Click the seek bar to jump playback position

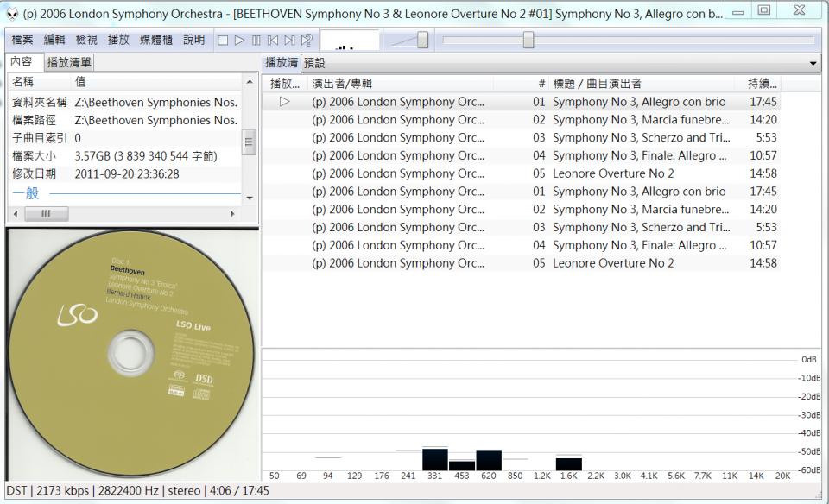click(x=528, y=38)
